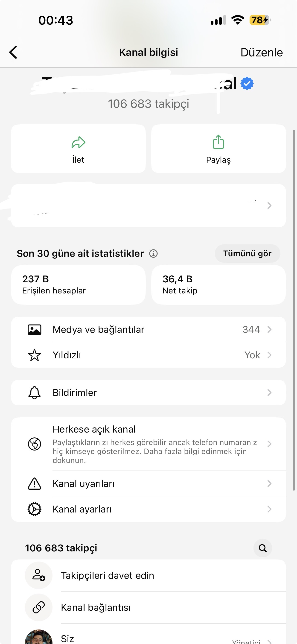Open the Kanal uyarıları row
297x644 pixels.
click(x=148, y=483)
